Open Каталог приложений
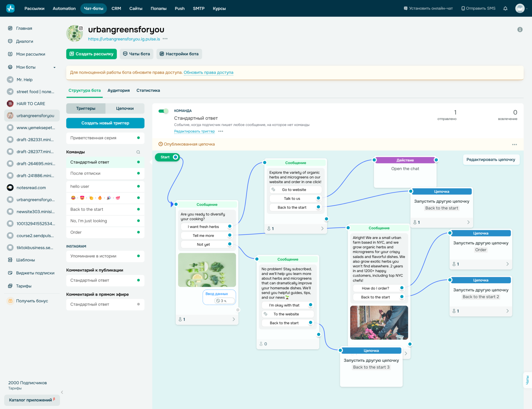Image resolution: width=532 pixels, height=409 pixels. 32,400
